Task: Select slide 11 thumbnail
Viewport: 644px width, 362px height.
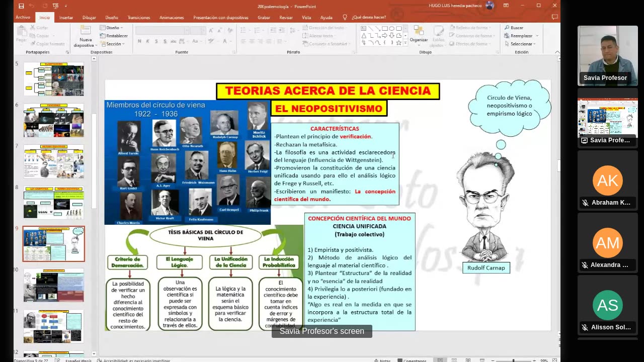Action: pos(54,326)
